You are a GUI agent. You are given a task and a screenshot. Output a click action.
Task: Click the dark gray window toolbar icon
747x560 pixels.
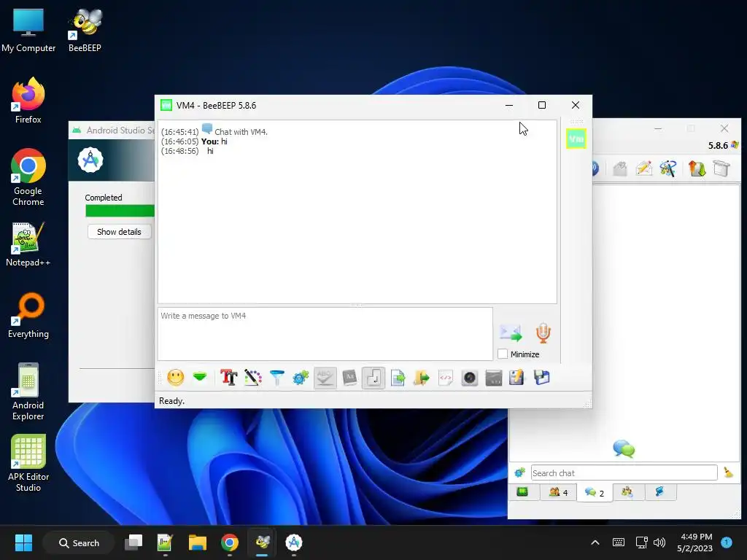point(494,378)
